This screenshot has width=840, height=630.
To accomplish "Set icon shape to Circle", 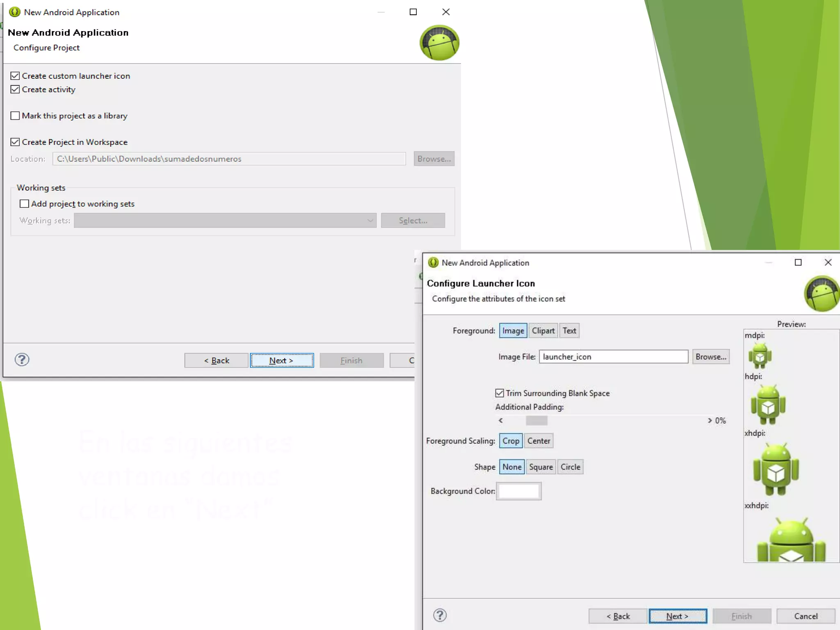I will 571,467.
